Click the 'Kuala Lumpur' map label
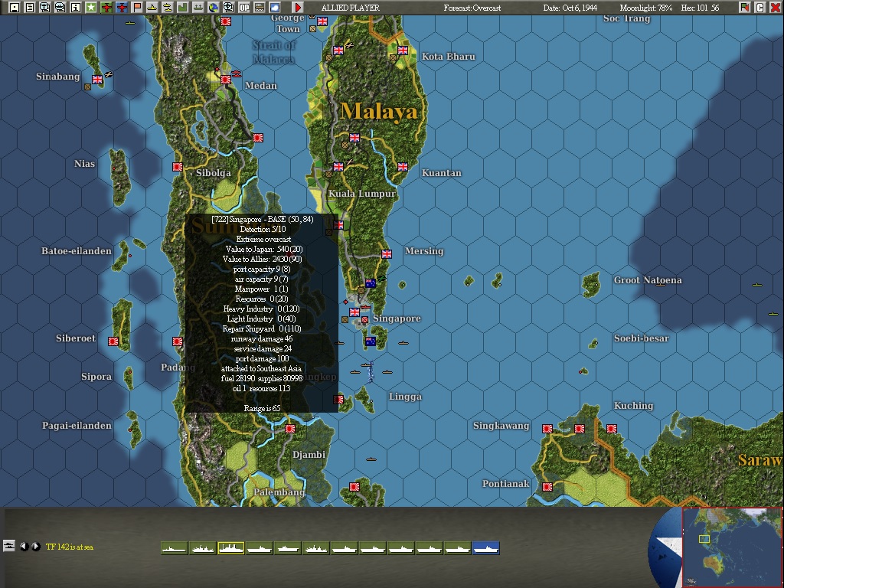 (x=362, y=194)
